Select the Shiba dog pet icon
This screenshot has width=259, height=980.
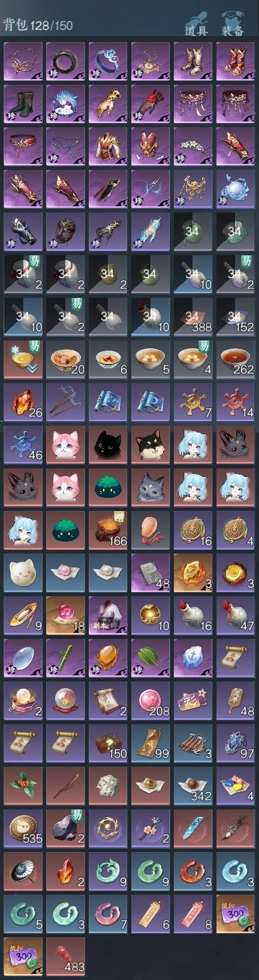point(151,444)
